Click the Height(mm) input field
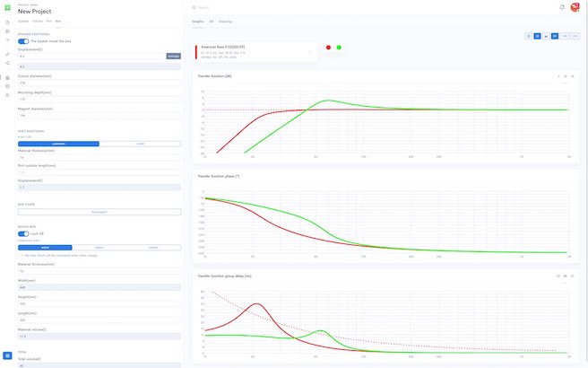The image size is (588, 368). click(x=99, y=303)
